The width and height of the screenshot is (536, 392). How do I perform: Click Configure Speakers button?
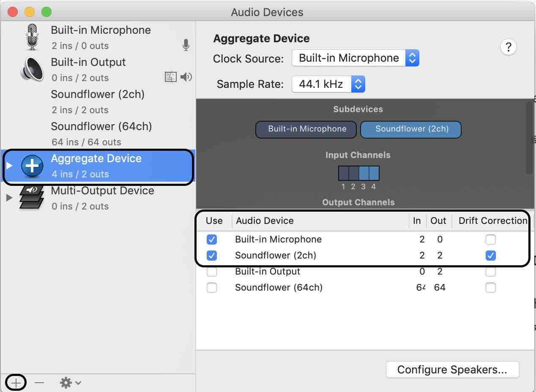452,370
